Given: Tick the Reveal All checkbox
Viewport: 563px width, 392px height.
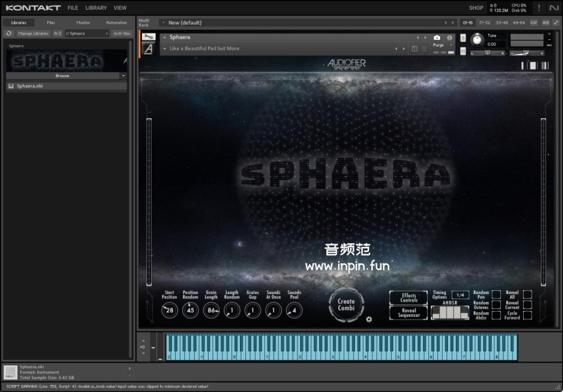Looking at the screenshot, I should pos(527,295).
